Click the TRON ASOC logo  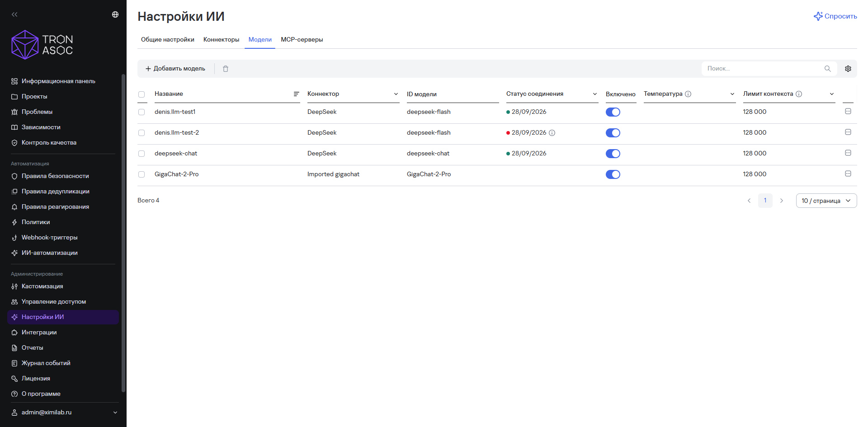[x=42, y=45]
